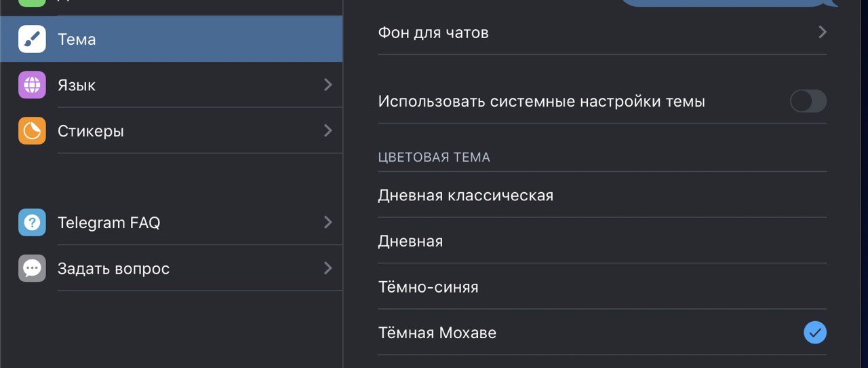Expand the Стикеры chevron arrow
This screenshot has width=868, height=368.
coord(328,130)
